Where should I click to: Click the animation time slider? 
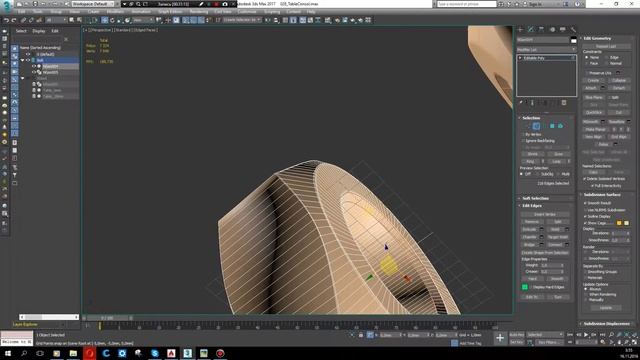108,318
